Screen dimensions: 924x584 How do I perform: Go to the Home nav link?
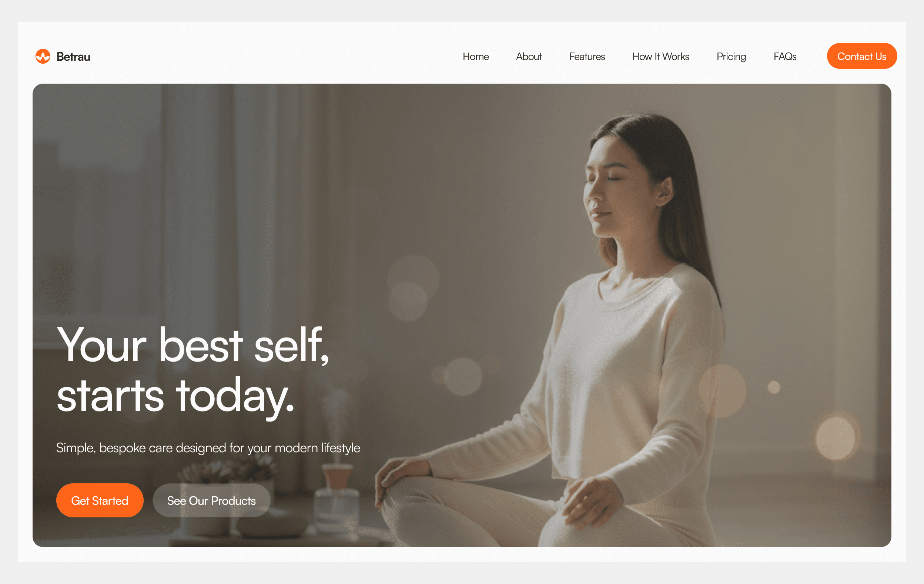pyautogui.click(x=475, y=56)
